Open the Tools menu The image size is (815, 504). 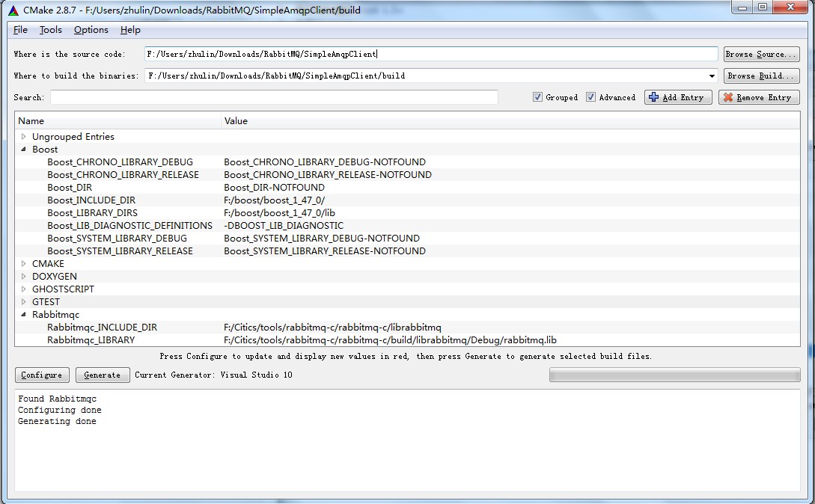point(50,30)
